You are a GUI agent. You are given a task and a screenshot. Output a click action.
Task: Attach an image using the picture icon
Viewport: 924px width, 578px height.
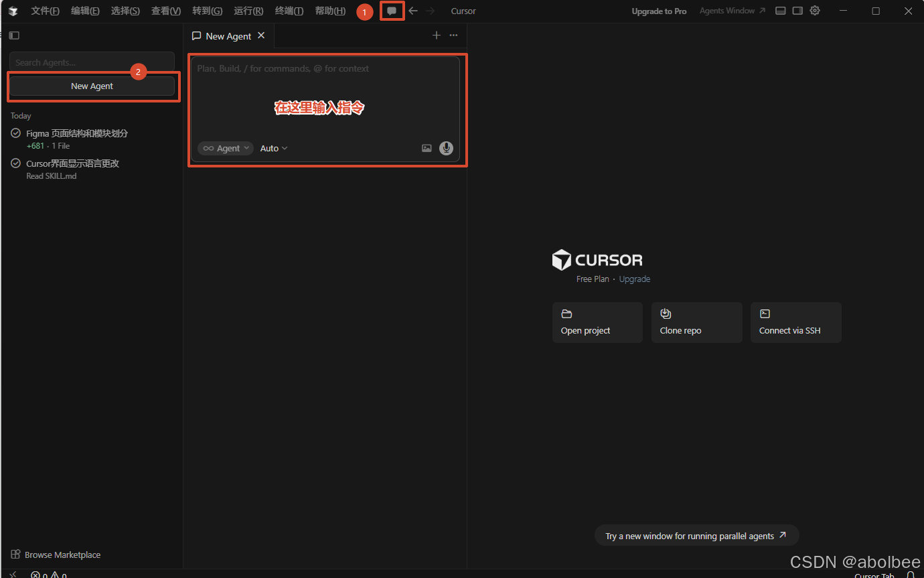click(x=427, y=148)
